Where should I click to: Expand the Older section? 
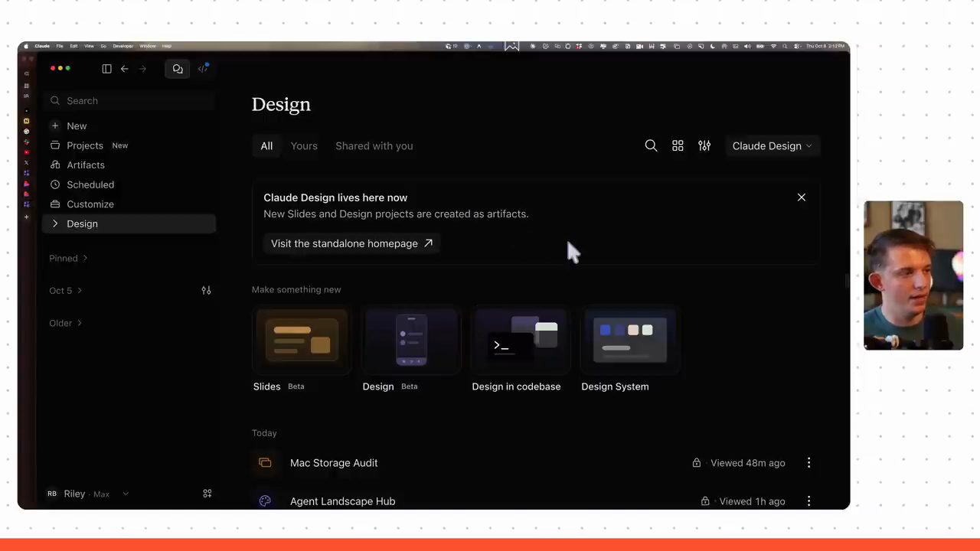(x=66, y=323)
